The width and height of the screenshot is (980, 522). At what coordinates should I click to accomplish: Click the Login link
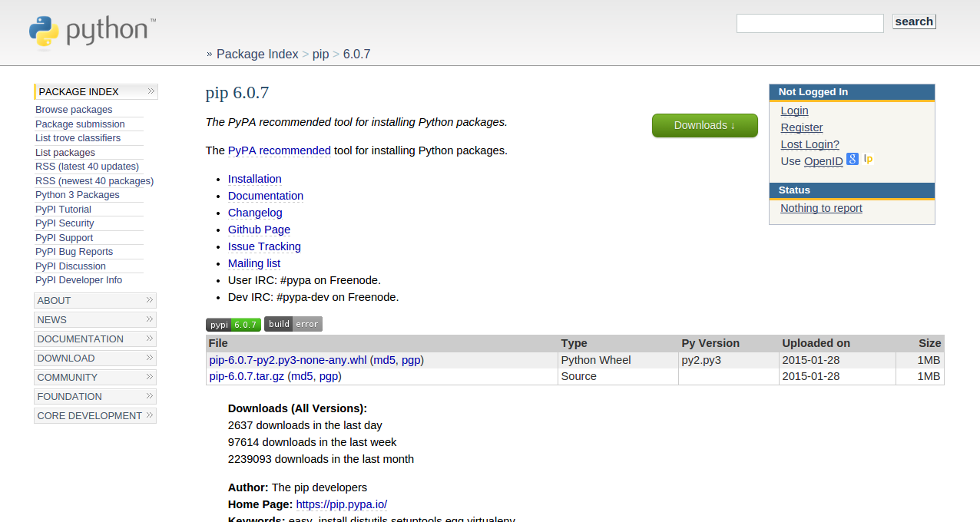click(794, 111)
